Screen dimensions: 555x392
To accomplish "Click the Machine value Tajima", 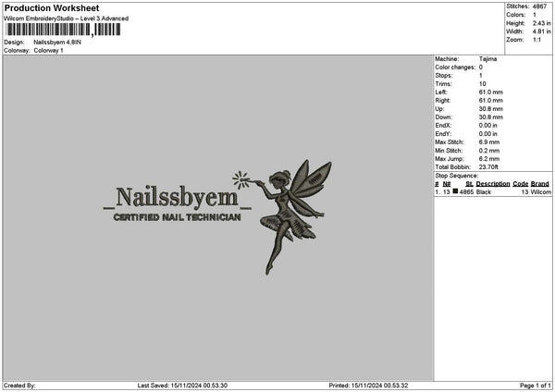I will coord(487,59).
